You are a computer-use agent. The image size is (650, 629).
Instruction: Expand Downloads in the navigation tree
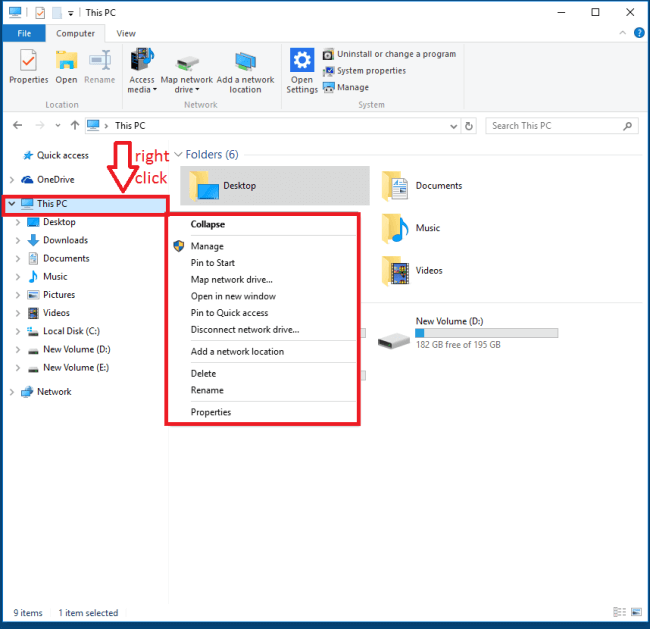[17, 240]
